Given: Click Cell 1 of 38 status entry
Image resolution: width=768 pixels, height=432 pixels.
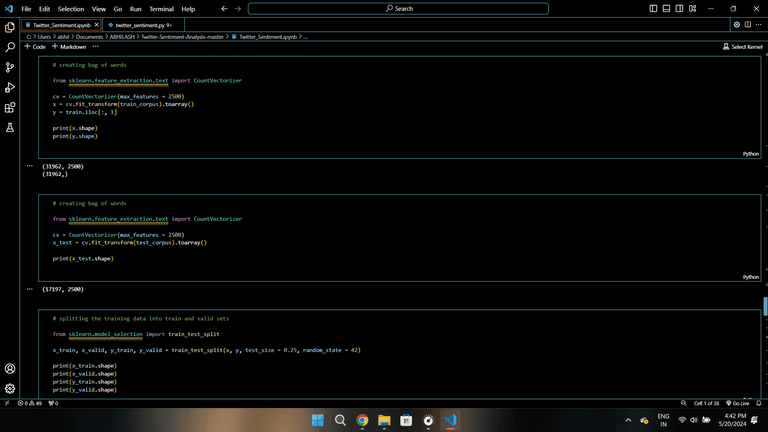Looking at the screenshot, I should [706, 403].
